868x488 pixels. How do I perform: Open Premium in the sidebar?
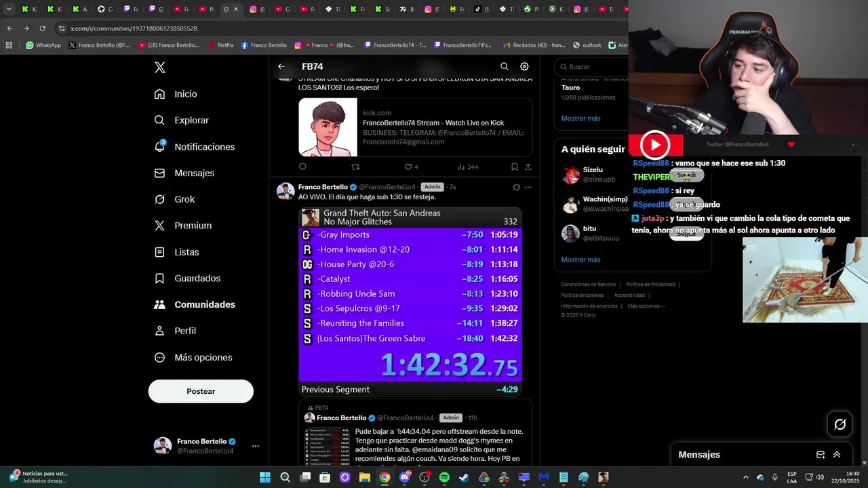point(182,226)
